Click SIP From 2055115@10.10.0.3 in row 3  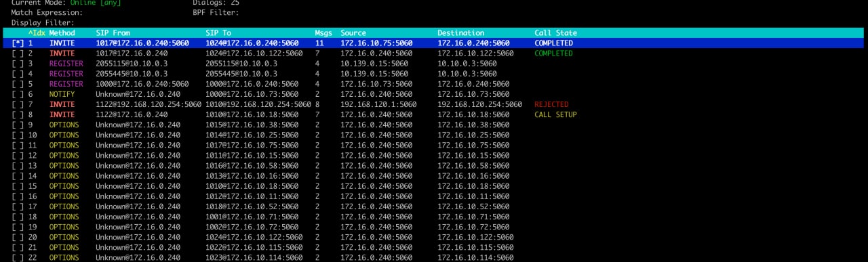point(132,64)
